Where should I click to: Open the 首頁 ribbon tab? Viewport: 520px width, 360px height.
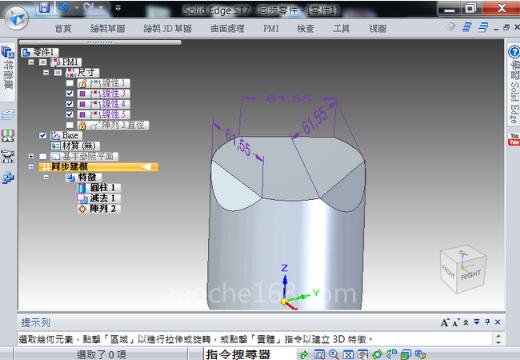tap(63, 29)
